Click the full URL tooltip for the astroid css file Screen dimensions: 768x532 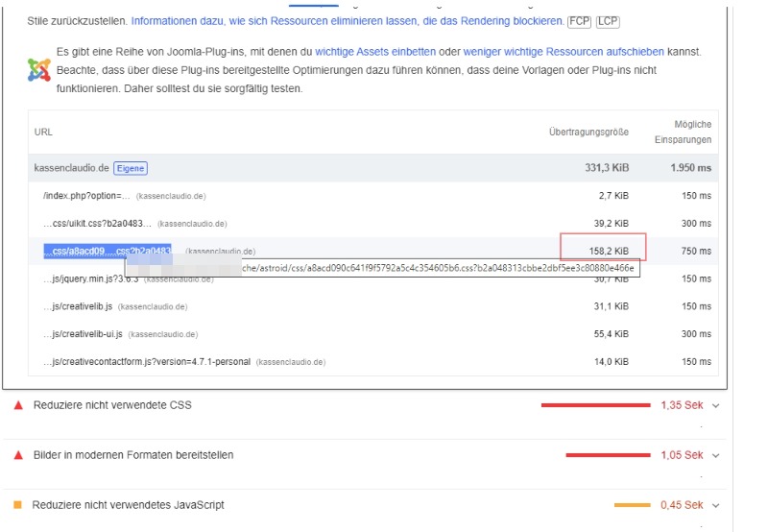[x=382, y=268]
